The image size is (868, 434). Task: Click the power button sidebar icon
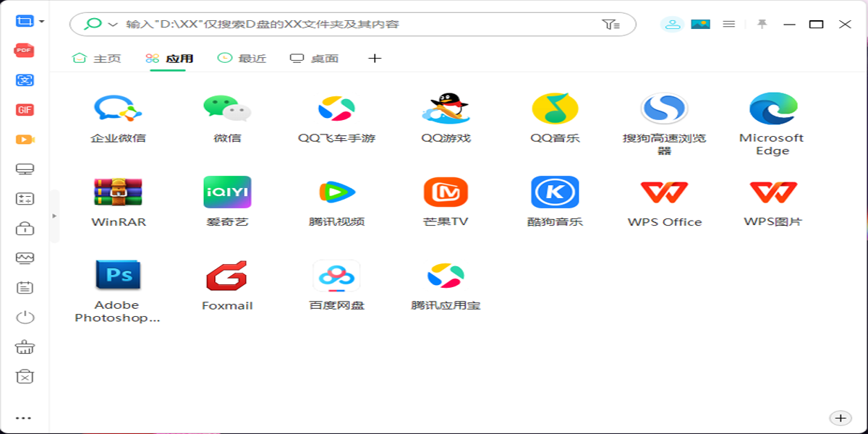point(25,318)
